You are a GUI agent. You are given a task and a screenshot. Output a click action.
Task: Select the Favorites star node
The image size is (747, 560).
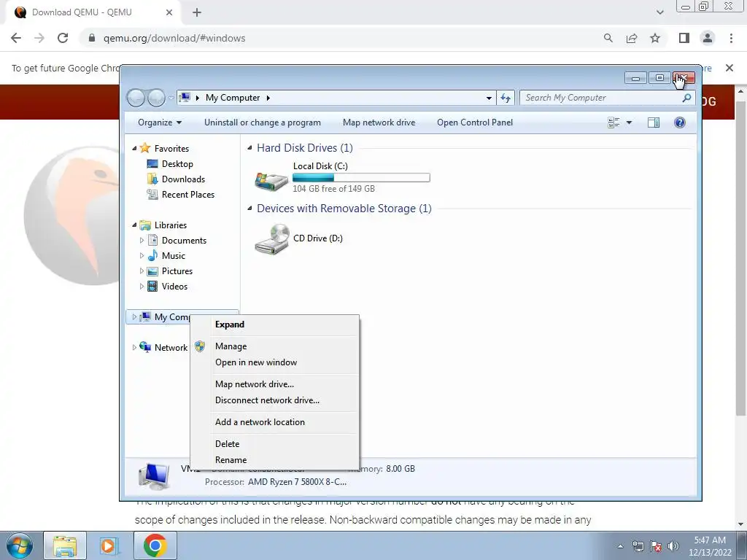point(171,149)
